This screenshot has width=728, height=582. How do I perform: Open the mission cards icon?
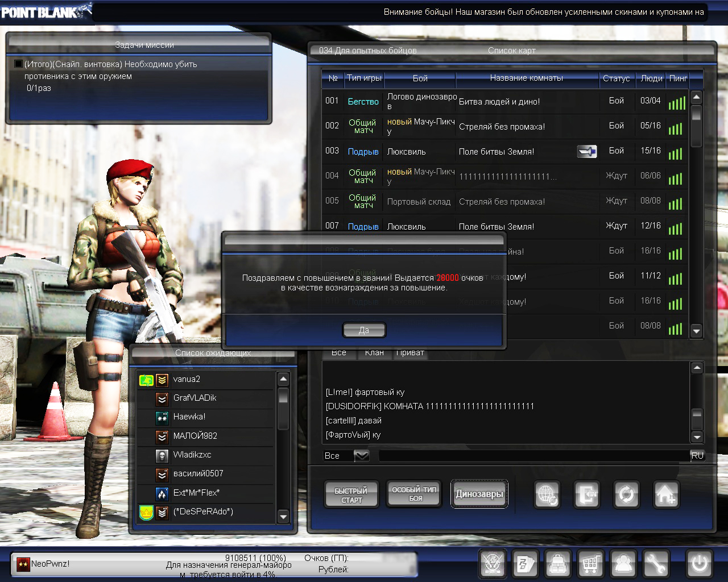pyautogui.click(x=524, y=563)
